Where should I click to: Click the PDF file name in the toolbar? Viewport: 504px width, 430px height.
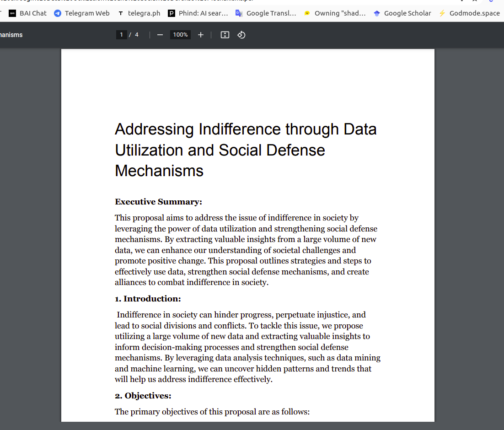click(x=11, y=35)
